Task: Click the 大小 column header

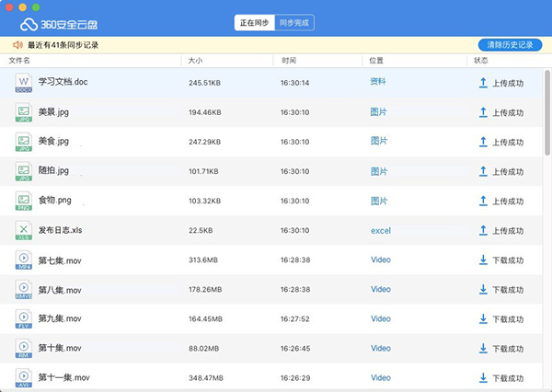Action: [x=195, y=61]
